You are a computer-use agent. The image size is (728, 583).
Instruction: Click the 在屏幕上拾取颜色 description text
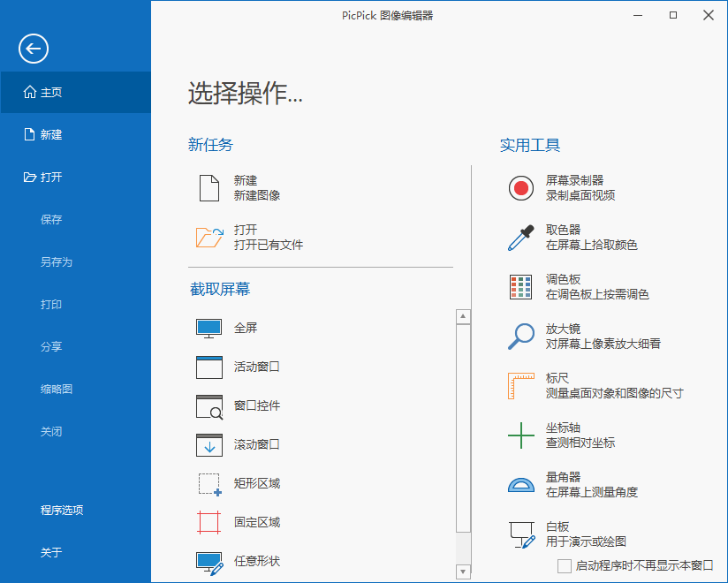[x=592, y=245]
